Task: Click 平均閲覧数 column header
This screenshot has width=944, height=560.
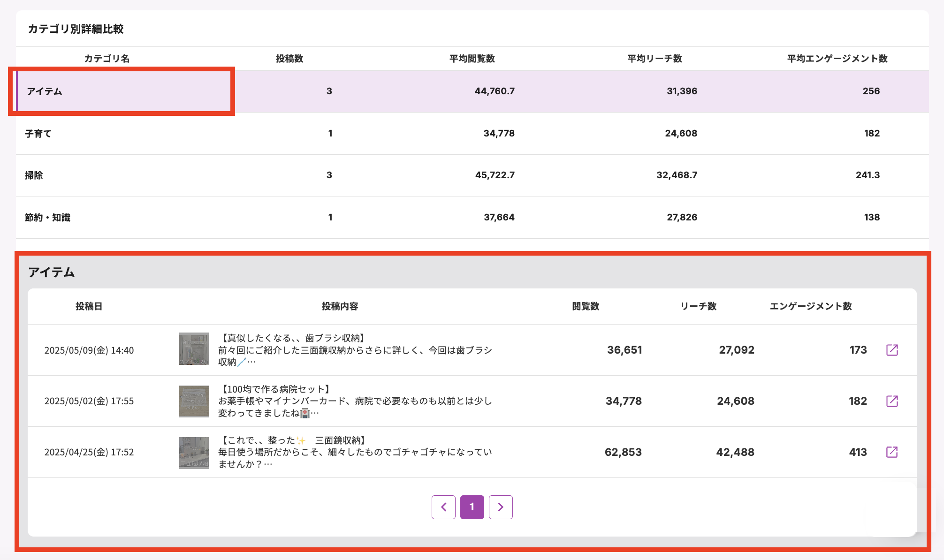Action: coord(472,59)
